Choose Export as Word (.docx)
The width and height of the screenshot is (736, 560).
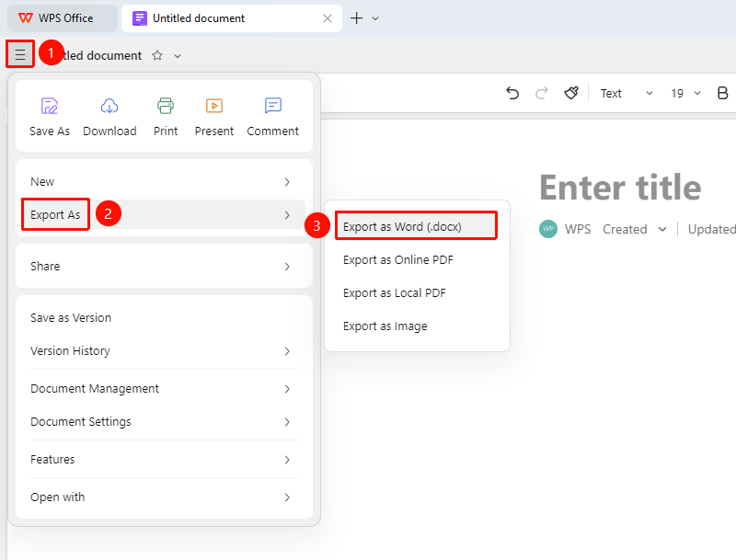[417, 226]
